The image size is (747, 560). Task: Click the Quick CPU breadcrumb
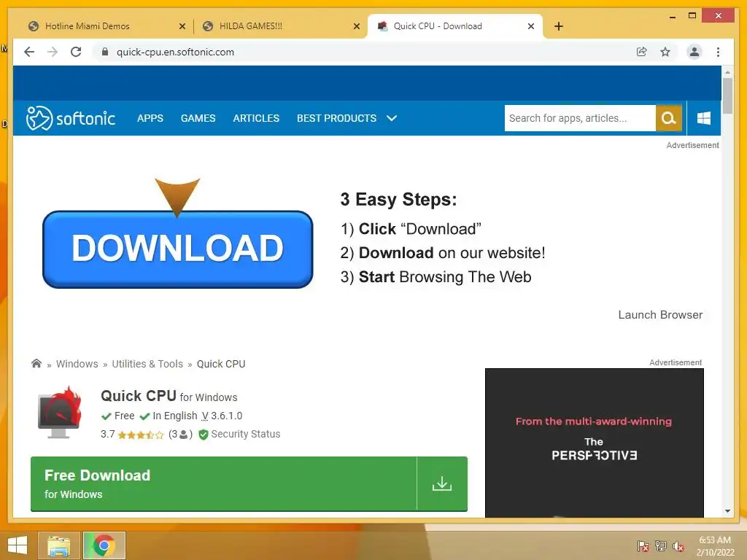tap(221, 364)
